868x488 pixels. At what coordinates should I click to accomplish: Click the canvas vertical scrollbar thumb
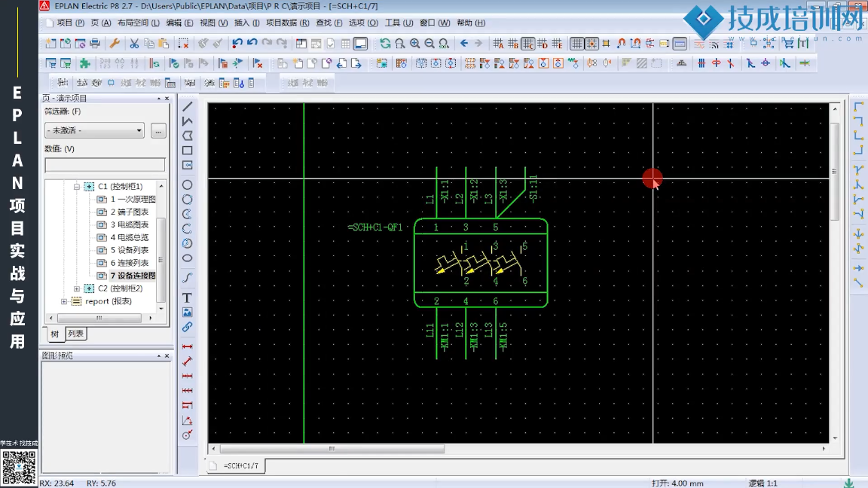pos(835,171)
